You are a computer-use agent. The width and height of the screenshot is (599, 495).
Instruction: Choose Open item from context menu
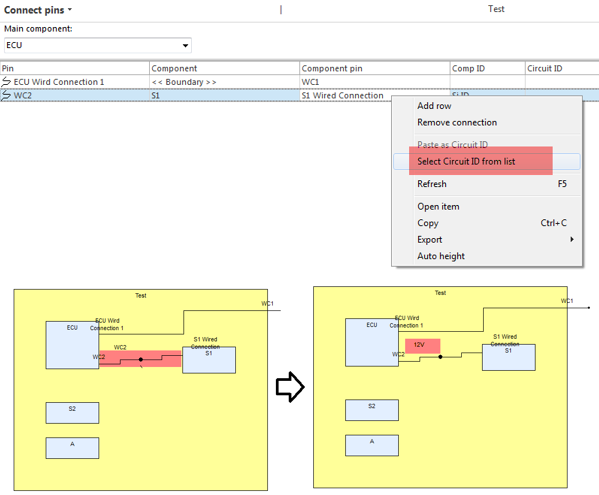487,206
